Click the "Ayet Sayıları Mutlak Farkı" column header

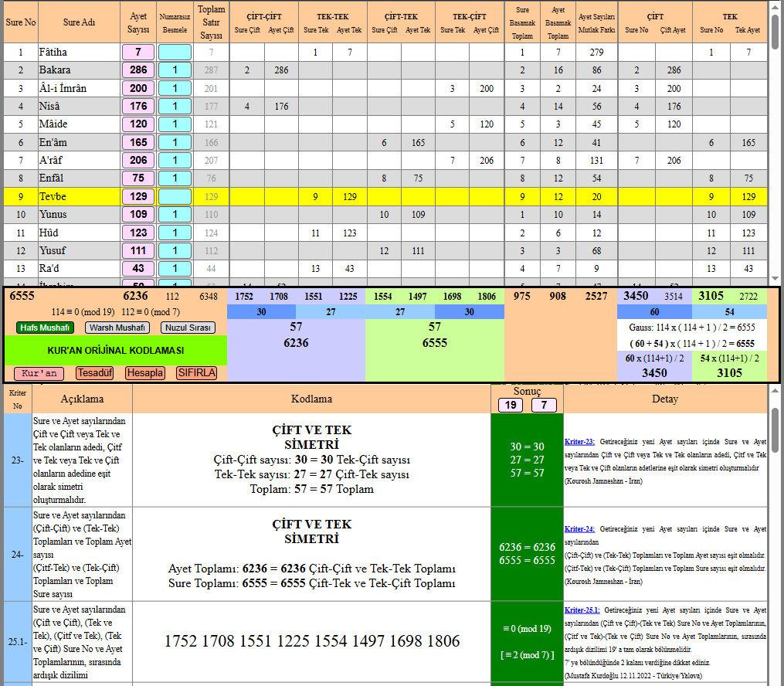pos(596,22)
